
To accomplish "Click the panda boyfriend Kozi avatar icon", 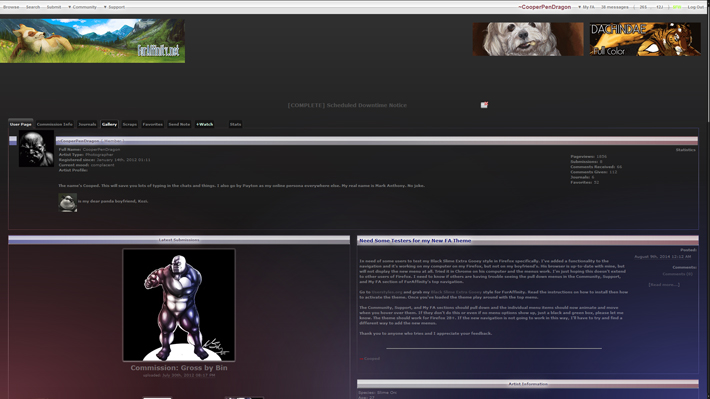I will click(67, 203).
